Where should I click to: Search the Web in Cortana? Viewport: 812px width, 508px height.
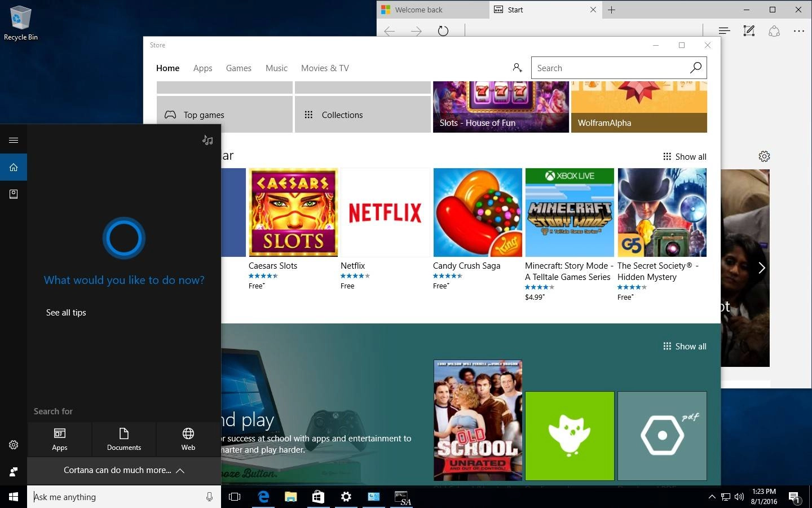click(x=188, y=439)
